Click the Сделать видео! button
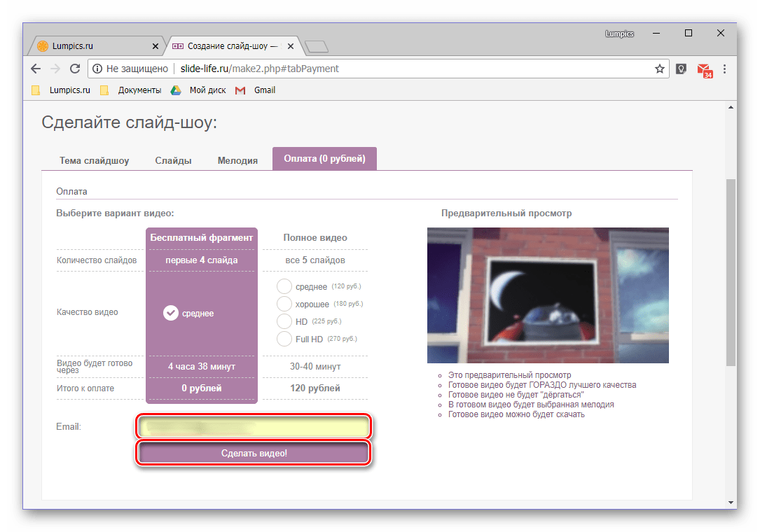Screen dimensions: 760x532 254,453
